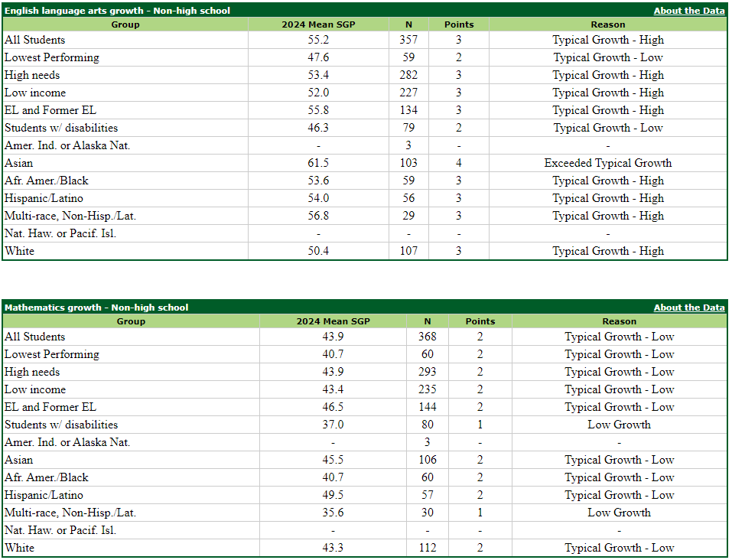Select English mean SGP value 55.2
This screenshot has height=560, width=732.
(x=318, y=40)
